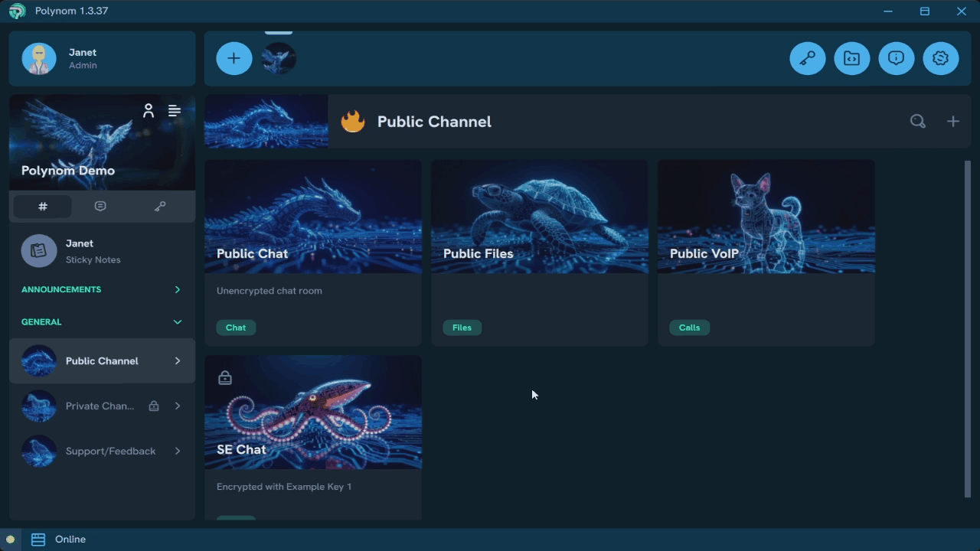Expand the ANNOUNCEMENTS section
The image size is (980, 551).
[x=177, y=290]
